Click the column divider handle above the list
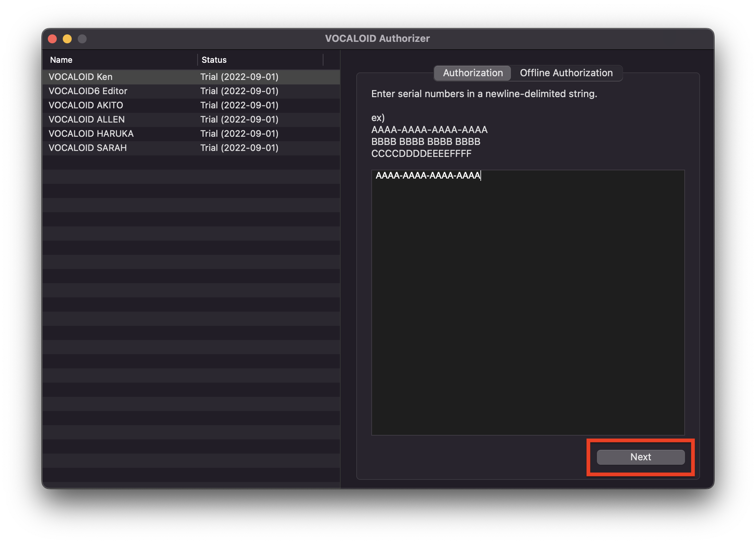Image resolution: width=756 pixels, height=544 pixels. coord(323,60)
